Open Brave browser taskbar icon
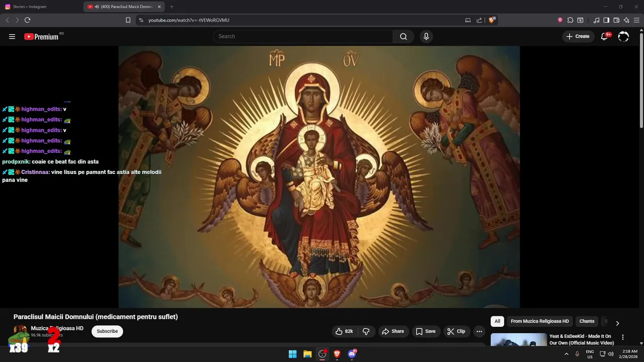Screen dimensions: 644x362 click(x=337, y=354)
